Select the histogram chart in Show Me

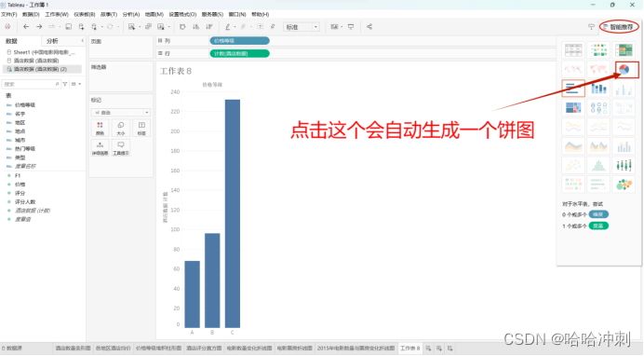tap(598, 165)
